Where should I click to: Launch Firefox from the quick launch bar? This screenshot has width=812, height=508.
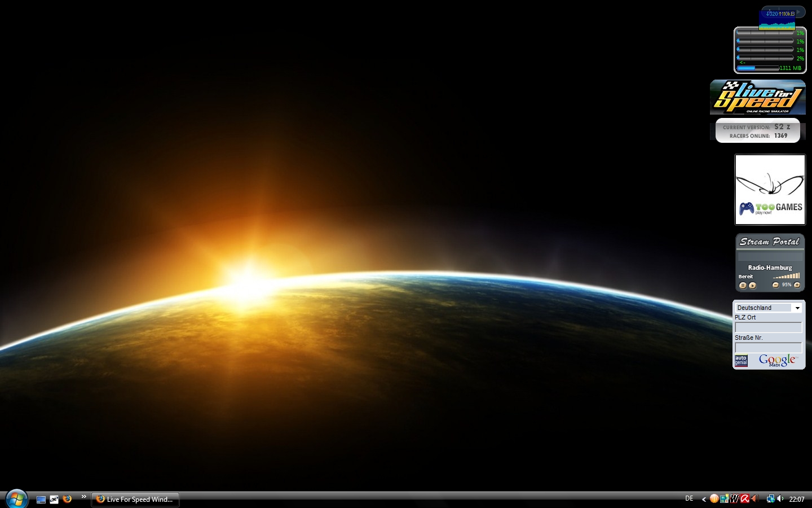(x=67, y=499)
